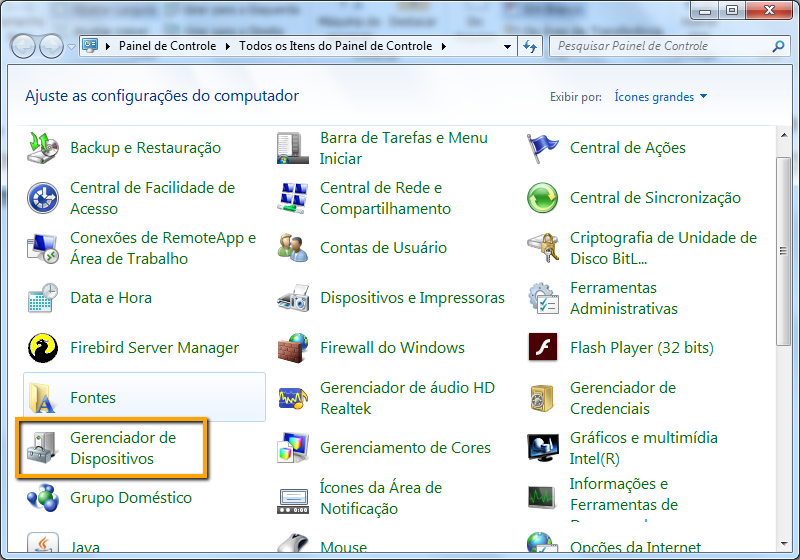Click the scrollbar down arrow
The height and width of the screenshot is (560, 800).
(x=784, y=544)
